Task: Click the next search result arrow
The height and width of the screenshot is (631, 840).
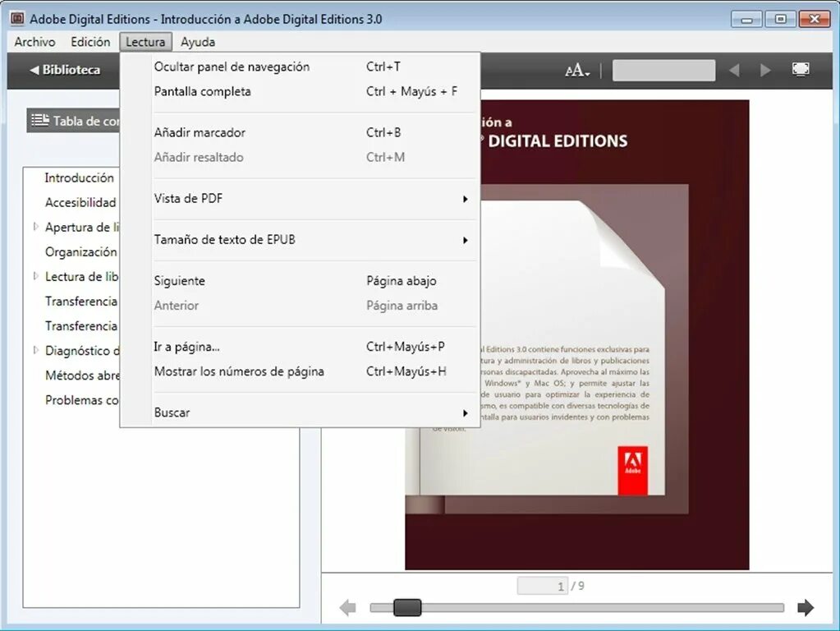Action: (765, 70)
